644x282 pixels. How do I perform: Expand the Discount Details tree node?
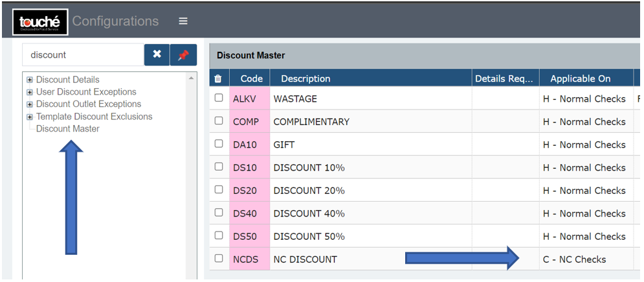30,80
